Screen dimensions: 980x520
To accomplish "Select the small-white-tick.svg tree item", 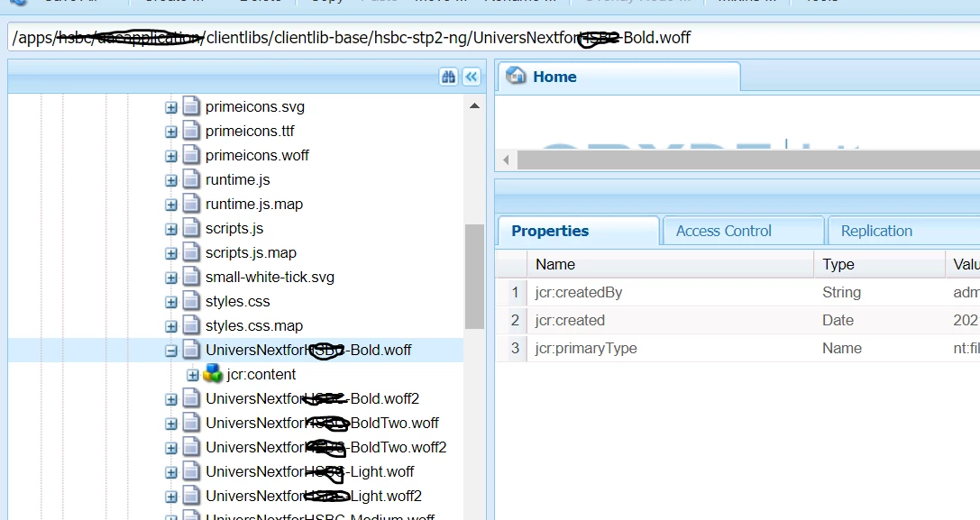I will (x=270, y=278).
